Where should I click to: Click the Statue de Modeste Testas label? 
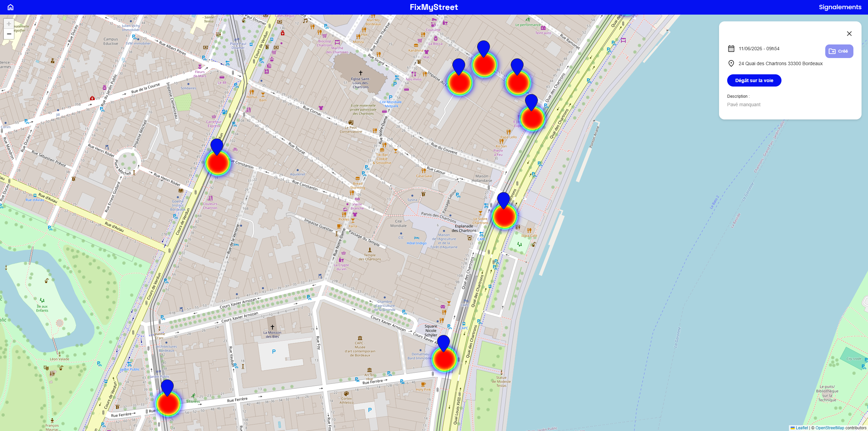[x=501, y=381]
